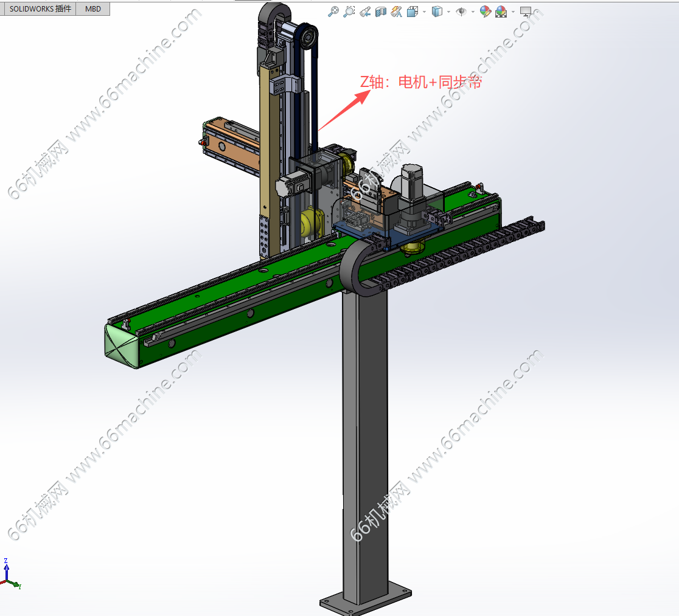Click the Apply Scene icon
Viewport: 679px width, 616px height.
coord(501,11)
